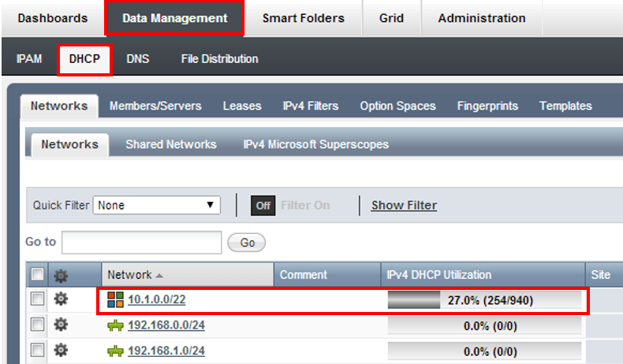Click the sort arrow in Network column header
623x364 pixels.
tap(160, 275)
